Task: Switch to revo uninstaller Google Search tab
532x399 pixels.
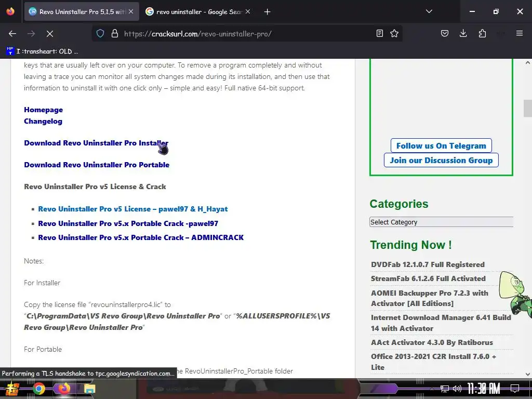Action: pyautogui.click(x=198, y=11)
